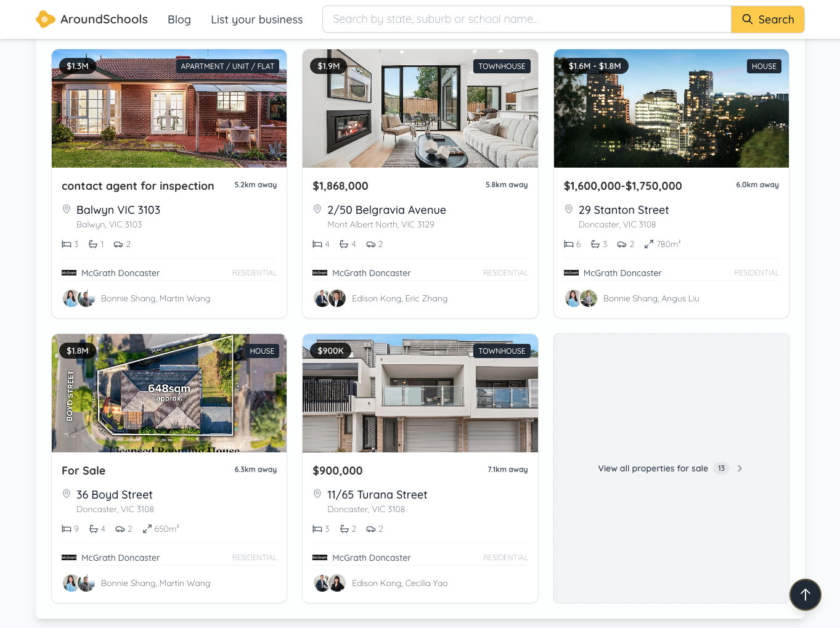Click the location pin beside 36 Boyd Street
The height and width of the screenshot is (628, 840).
click(x=66, y=494)
